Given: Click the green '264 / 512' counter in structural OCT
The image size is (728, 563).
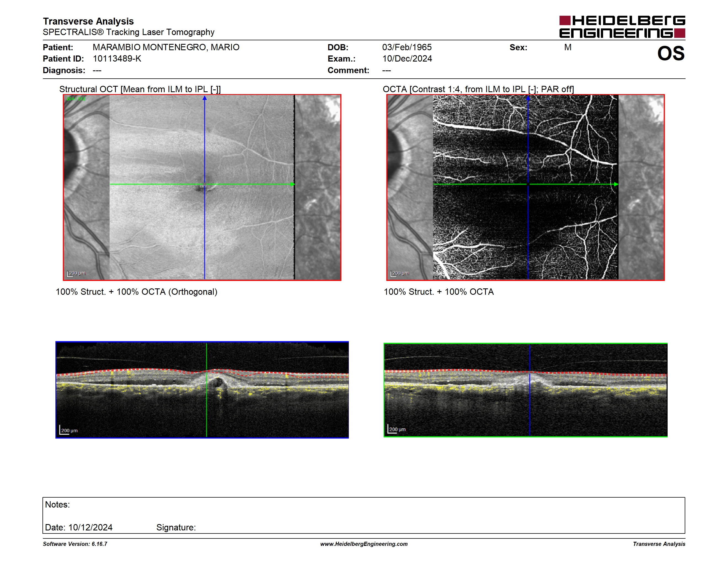Looking at the screenshot, I should 76,99.
